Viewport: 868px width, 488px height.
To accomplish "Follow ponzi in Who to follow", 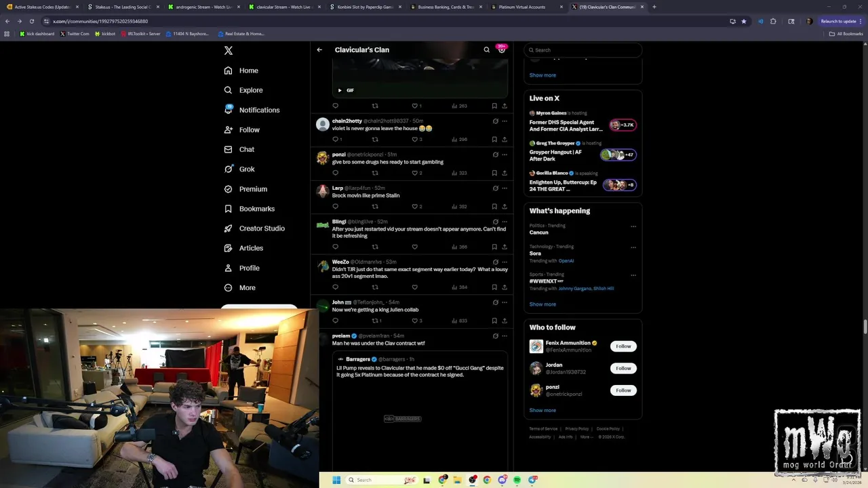I will (623, 390).
